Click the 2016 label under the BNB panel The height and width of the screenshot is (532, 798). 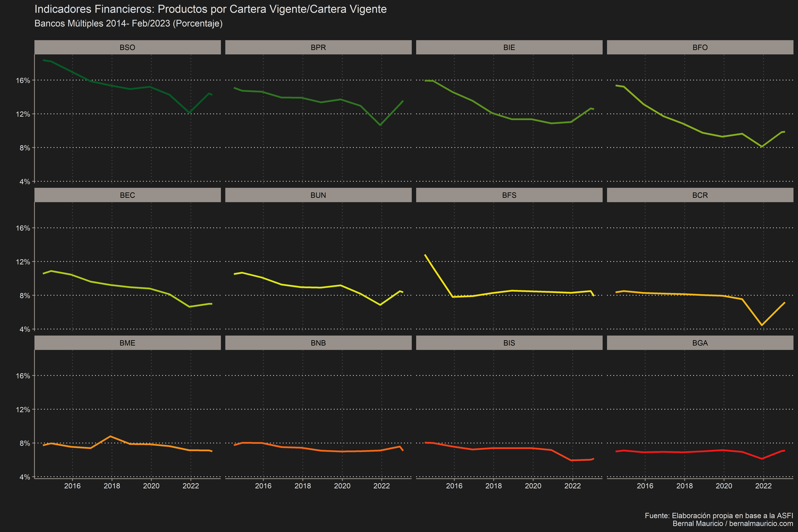click(x=263, y=486)
